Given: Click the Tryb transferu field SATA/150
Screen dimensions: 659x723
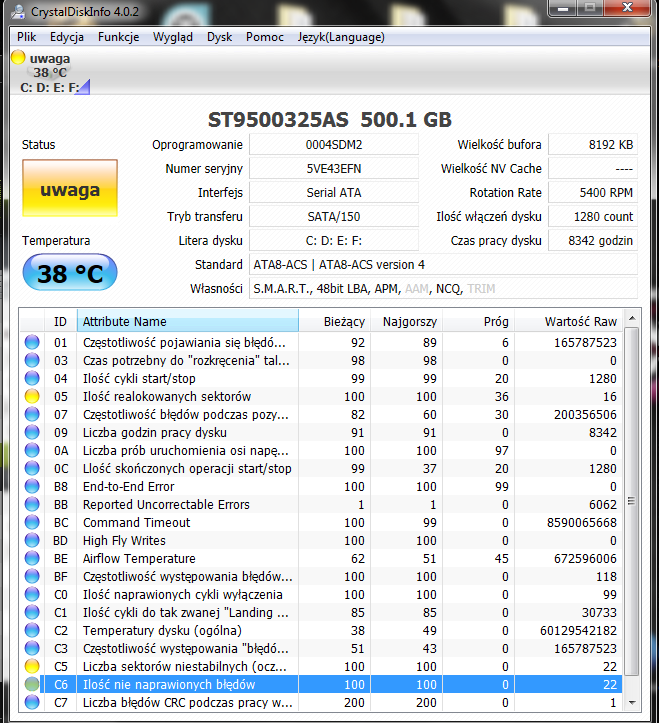Looking at the screenshot, I should [x=334, y=216].
